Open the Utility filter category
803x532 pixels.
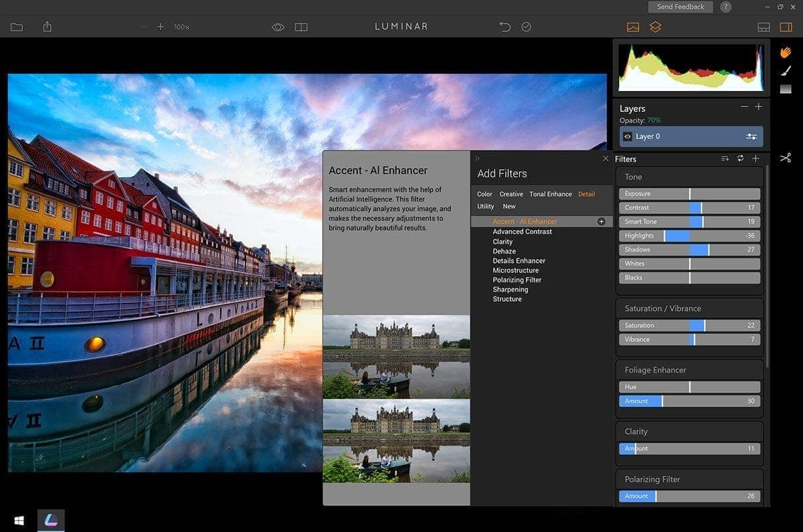486,207
